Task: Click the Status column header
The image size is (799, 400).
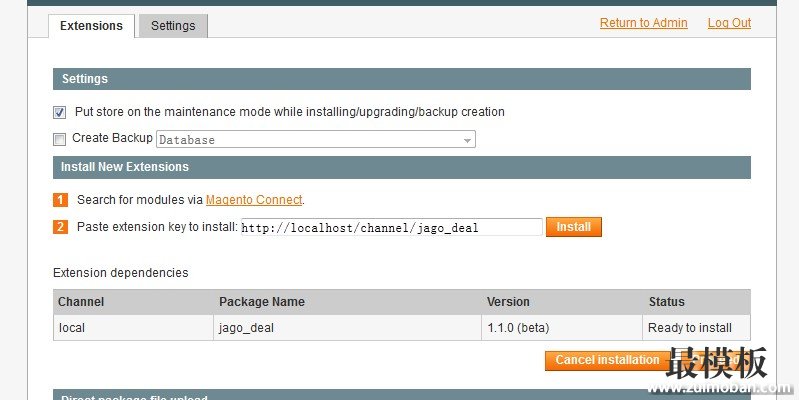Action: pyautogui.click(x=666, y=302)
